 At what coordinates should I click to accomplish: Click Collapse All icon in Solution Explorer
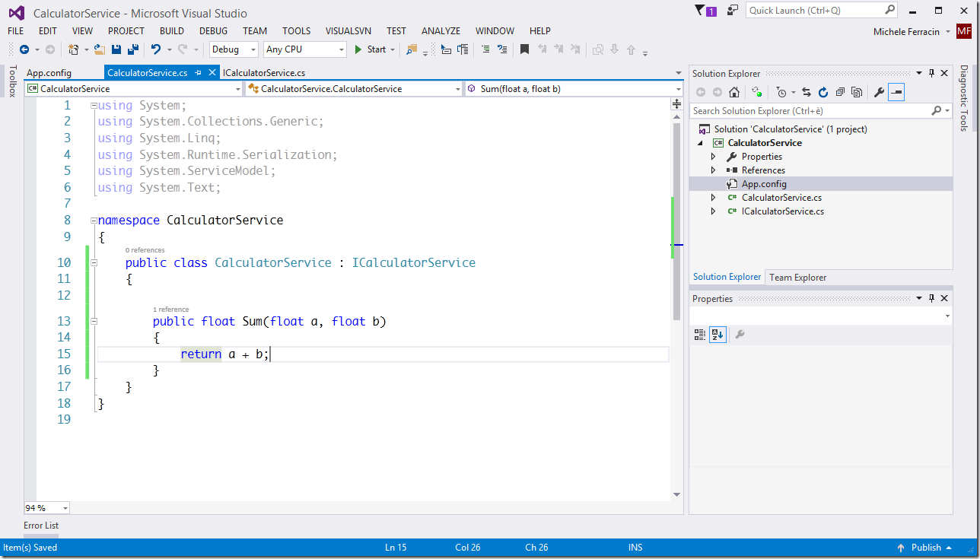click(x=839, y=92)
